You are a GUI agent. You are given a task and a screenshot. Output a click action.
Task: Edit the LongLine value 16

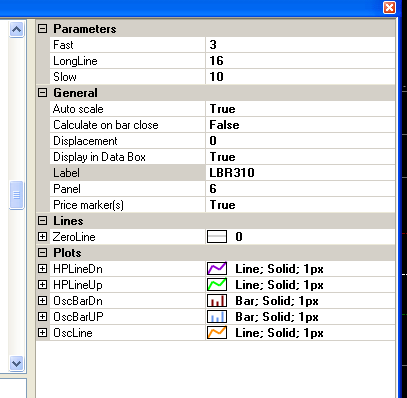point(300,61)
